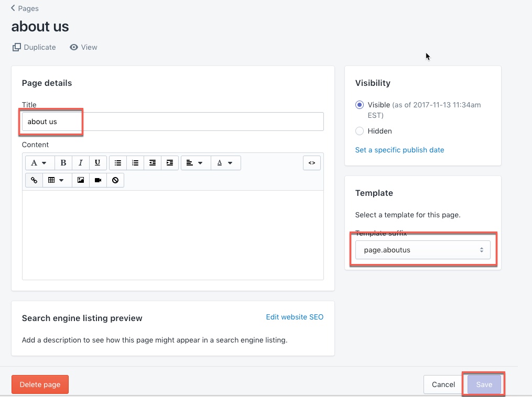Show HTML source code view
Screen dimensions: 532x397
[x=312, y=163]
